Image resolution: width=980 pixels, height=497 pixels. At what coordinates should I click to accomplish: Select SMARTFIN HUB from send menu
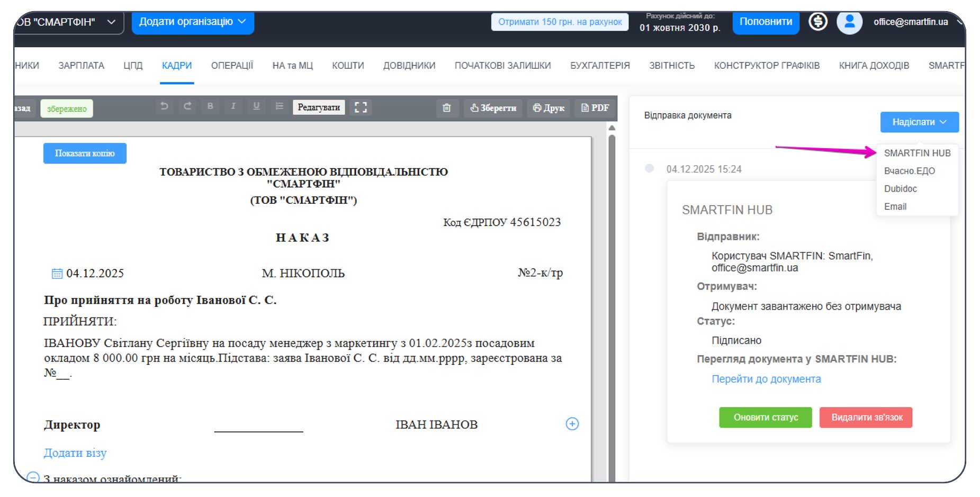click(x=917, y=153)
